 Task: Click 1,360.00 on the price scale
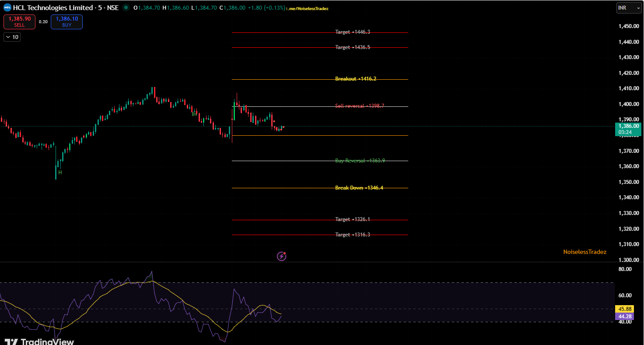coord(628,166)
